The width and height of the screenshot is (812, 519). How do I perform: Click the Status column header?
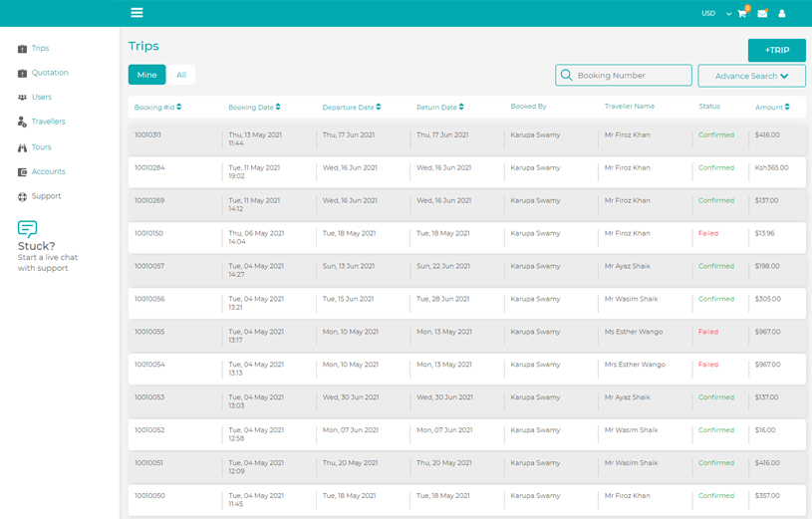coord(709,107)
